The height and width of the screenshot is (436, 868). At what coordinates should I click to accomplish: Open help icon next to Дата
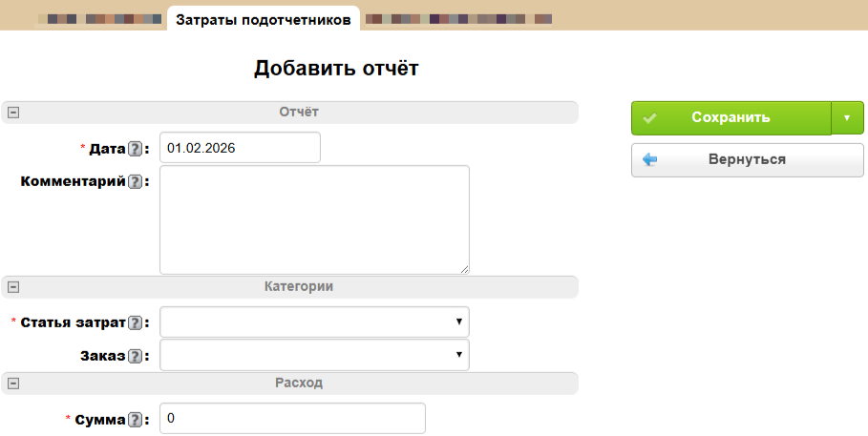(x=136, y=149)
